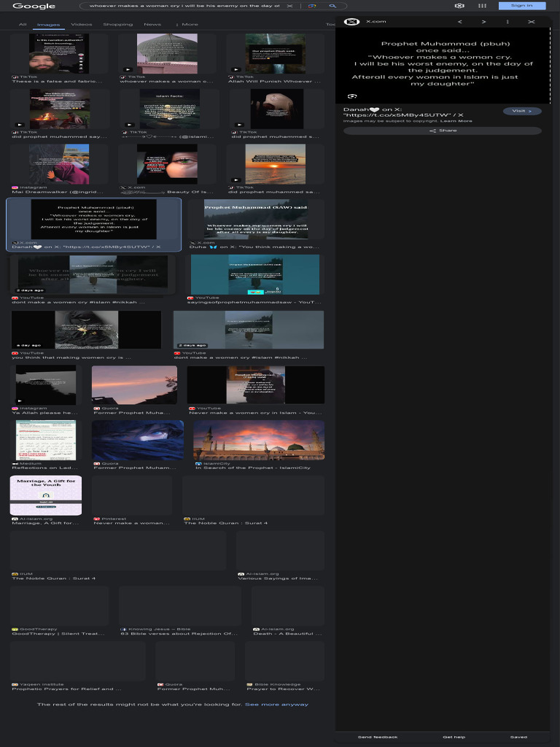Click the Google logo
Screen dimensions: 560x747
click(34, 6)
